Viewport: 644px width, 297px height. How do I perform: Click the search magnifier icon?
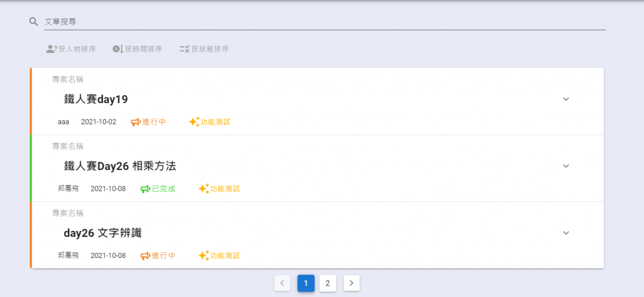tap(34, 21)
